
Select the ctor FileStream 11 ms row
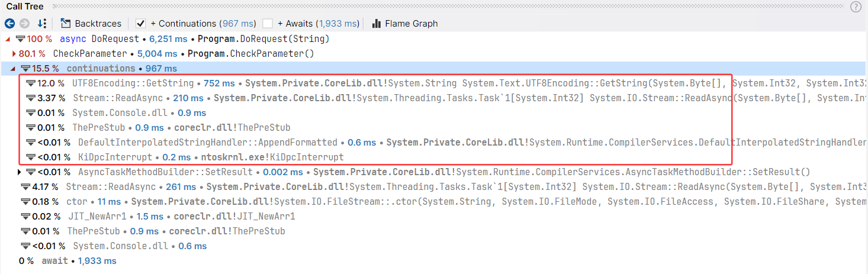coord(434,202)
